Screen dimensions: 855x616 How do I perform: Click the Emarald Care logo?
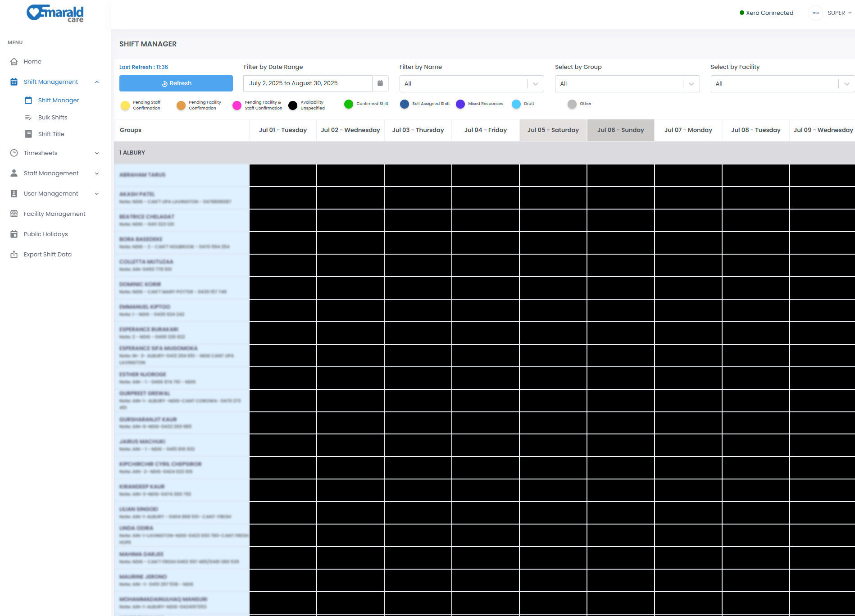pos(55,13)
